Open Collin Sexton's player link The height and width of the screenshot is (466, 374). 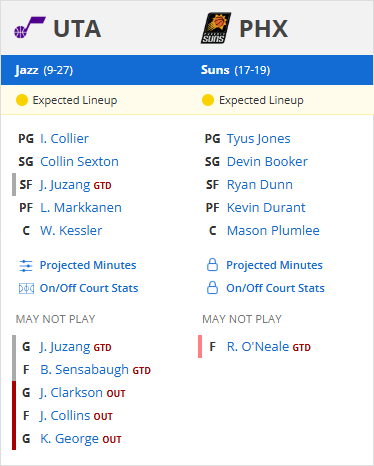pos(79,162)
